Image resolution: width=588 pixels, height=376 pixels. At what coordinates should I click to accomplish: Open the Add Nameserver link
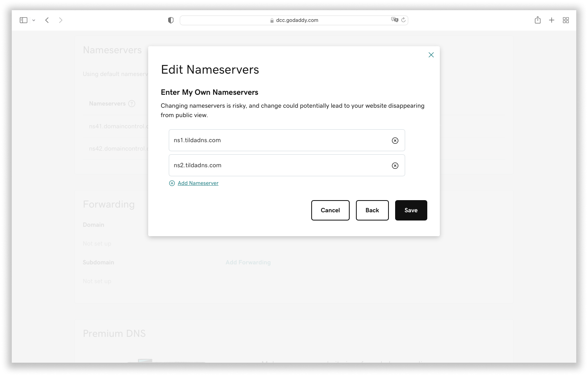pyautogui.click(x=198, y=183)
